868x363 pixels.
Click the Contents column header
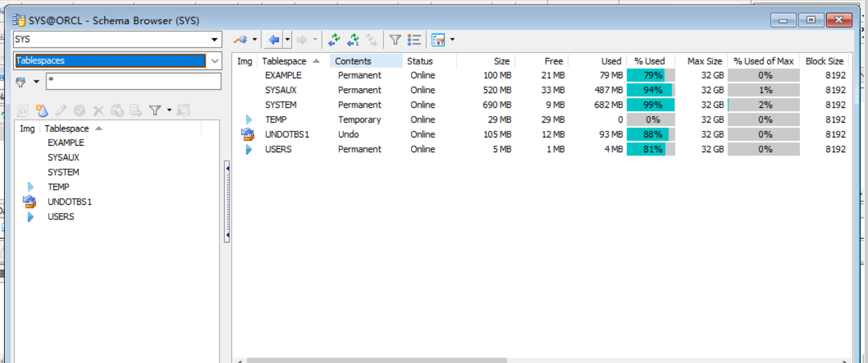[366, 61]
